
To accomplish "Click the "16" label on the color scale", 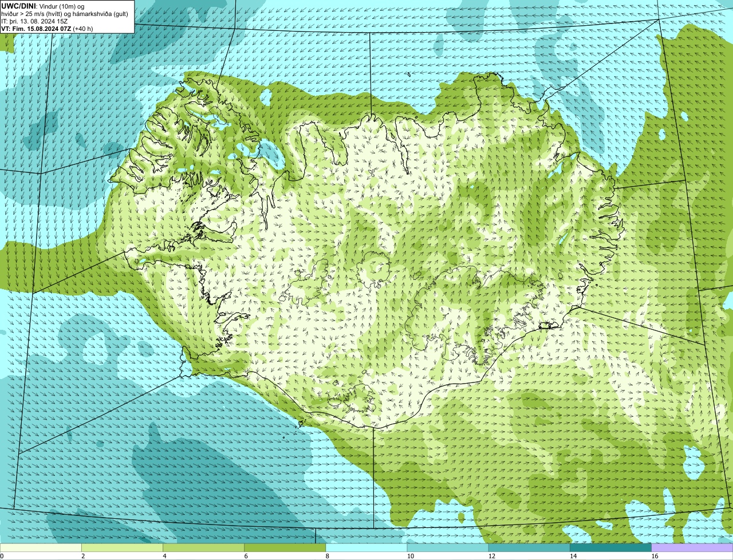I will pyautogui.click(x=655, y=556).
